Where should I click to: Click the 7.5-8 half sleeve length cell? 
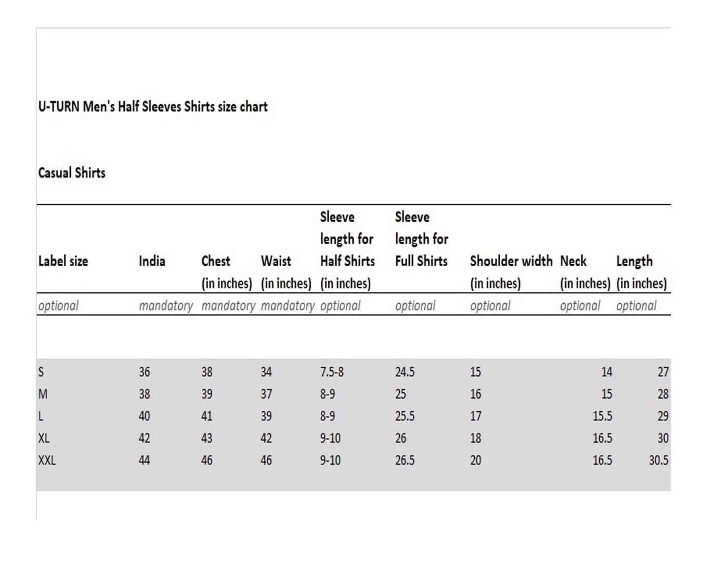(x=332, y=372)
